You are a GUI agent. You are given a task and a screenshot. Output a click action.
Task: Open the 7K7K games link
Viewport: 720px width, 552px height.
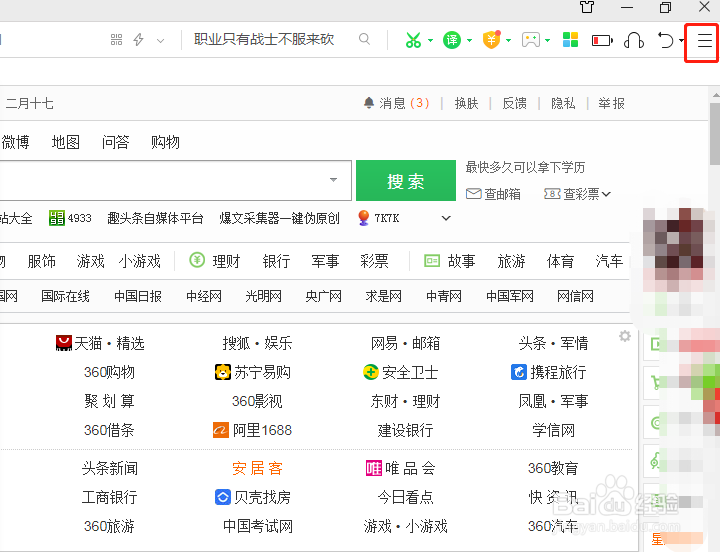pos(379,218)
